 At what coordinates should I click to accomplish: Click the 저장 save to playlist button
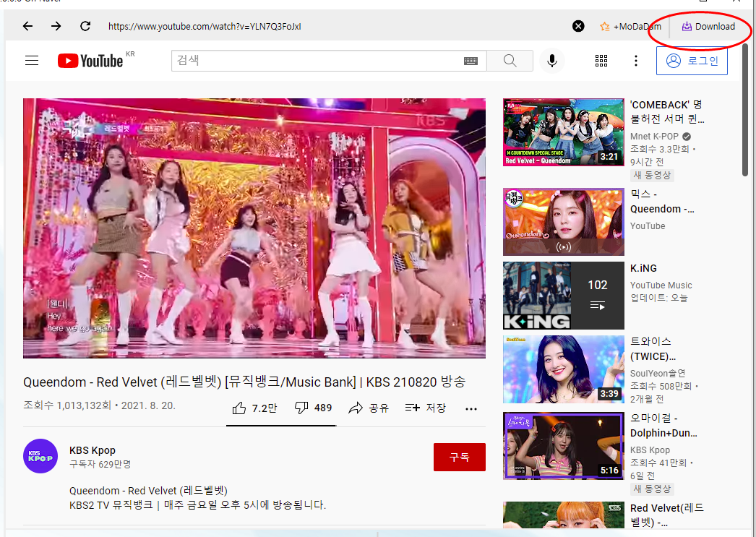(426, 408)
